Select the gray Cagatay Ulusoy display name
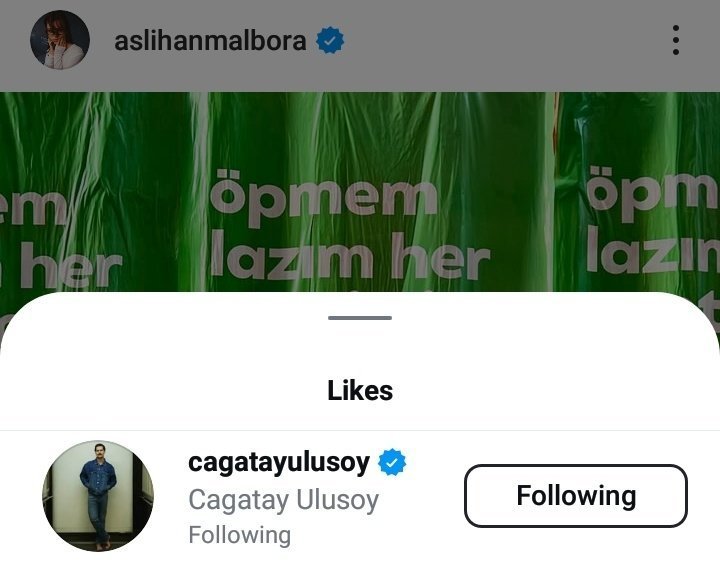The height and width of the screenshot is (565, 720). 284,500
